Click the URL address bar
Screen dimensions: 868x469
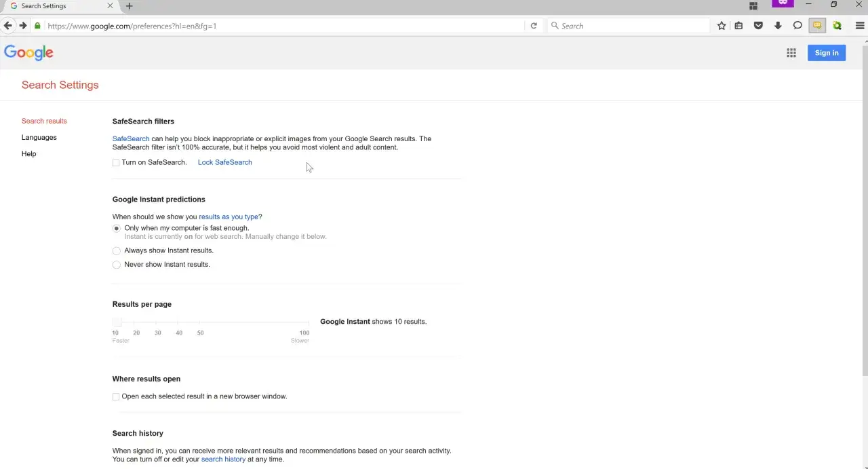[x=285, y=26]
